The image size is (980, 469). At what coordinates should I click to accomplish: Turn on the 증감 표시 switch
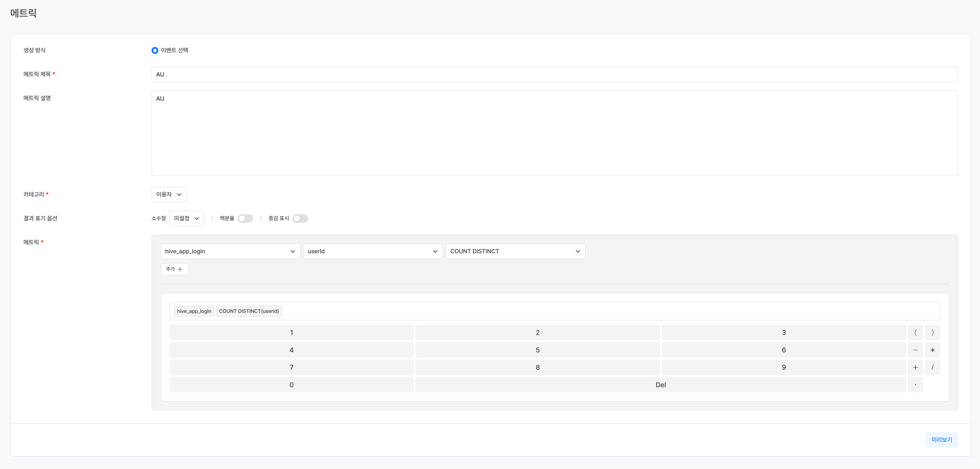pos(300,218)
